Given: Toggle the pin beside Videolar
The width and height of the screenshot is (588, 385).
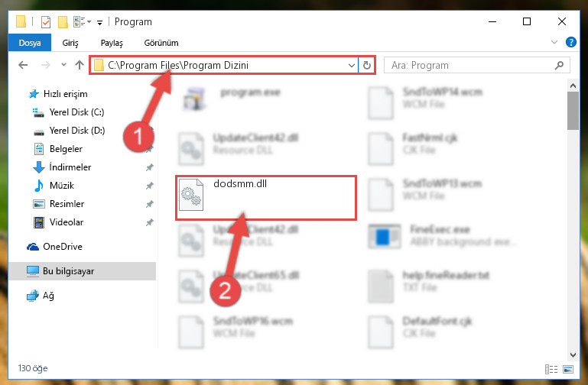Looking at the screenshot, I should 150,222.
